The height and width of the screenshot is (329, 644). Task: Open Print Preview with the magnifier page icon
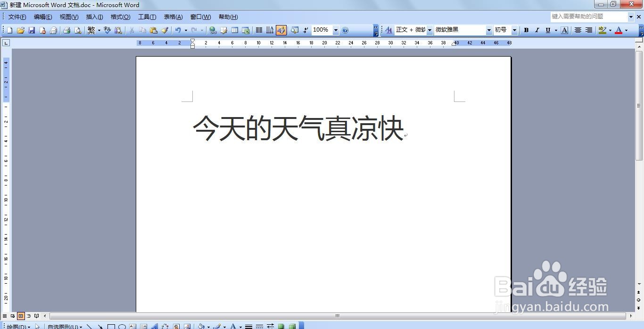(x=78, y=30)
